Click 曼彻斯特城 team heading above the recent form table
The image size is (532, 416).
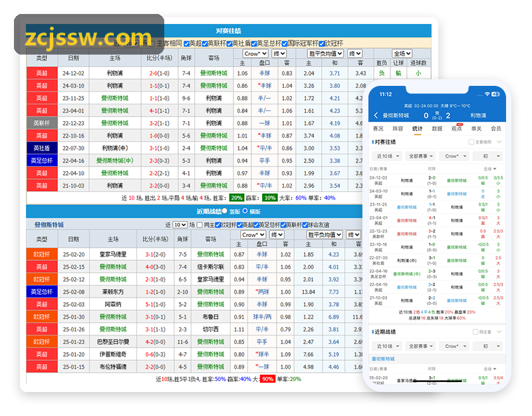49,225
